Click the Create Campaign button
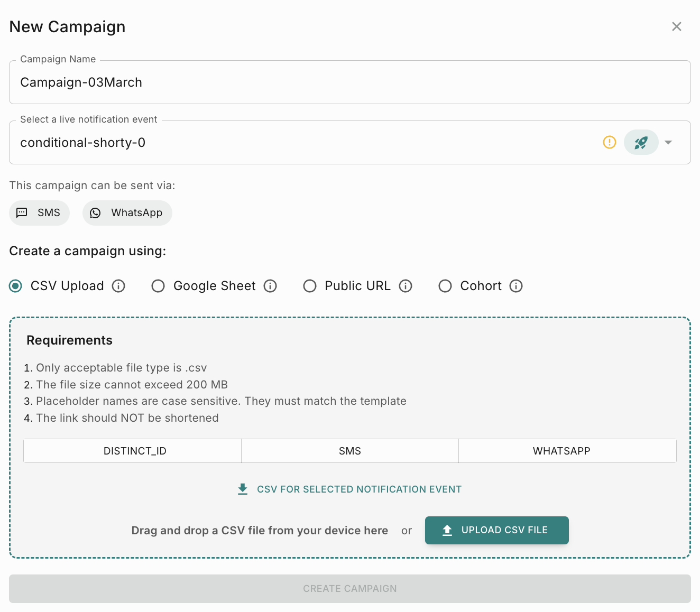Screen dimensions: 700x612 coord(349,589)
